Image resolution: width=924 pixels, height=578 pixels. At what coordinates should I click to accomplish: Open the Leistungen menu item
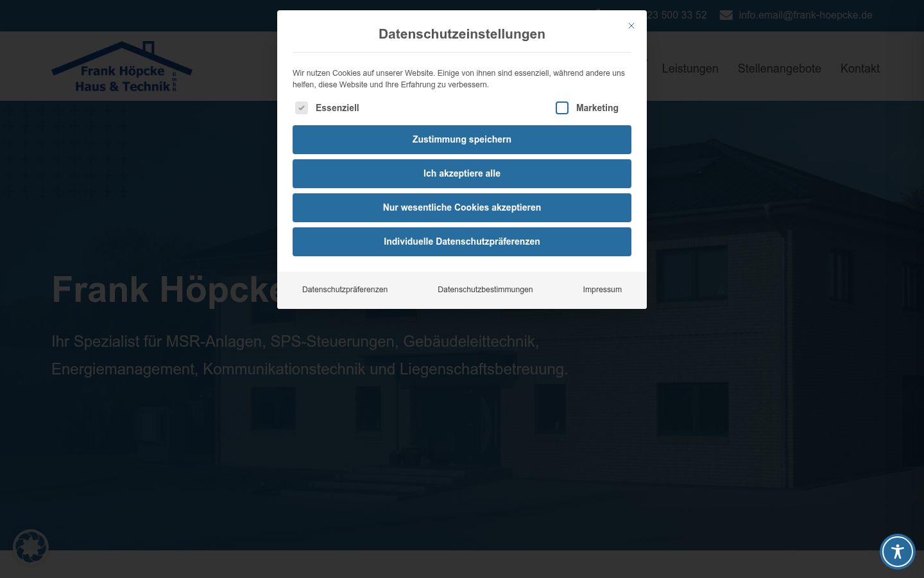[x=690, y=69]
